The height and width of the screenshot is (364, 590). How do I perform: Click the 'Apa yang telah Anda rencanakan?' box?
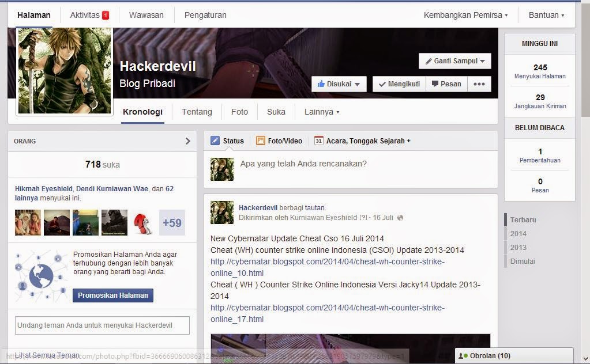[x=350, y=169]
